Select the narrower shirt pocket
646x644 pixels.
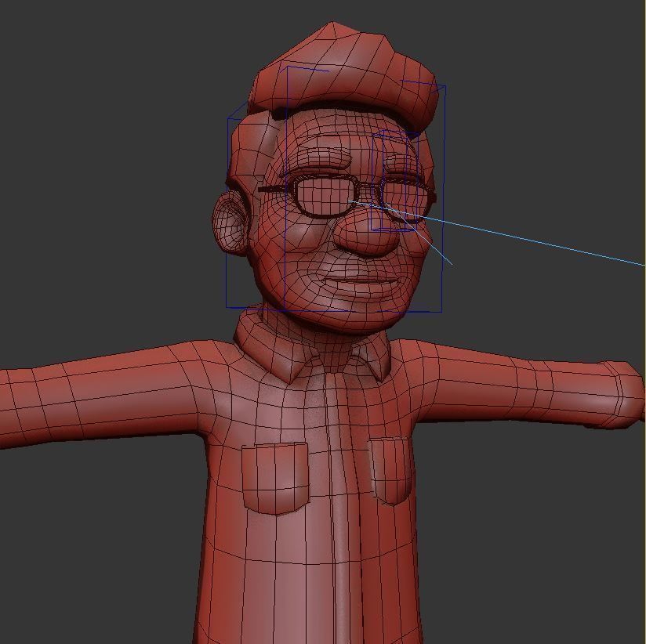[x=390, y=471]
